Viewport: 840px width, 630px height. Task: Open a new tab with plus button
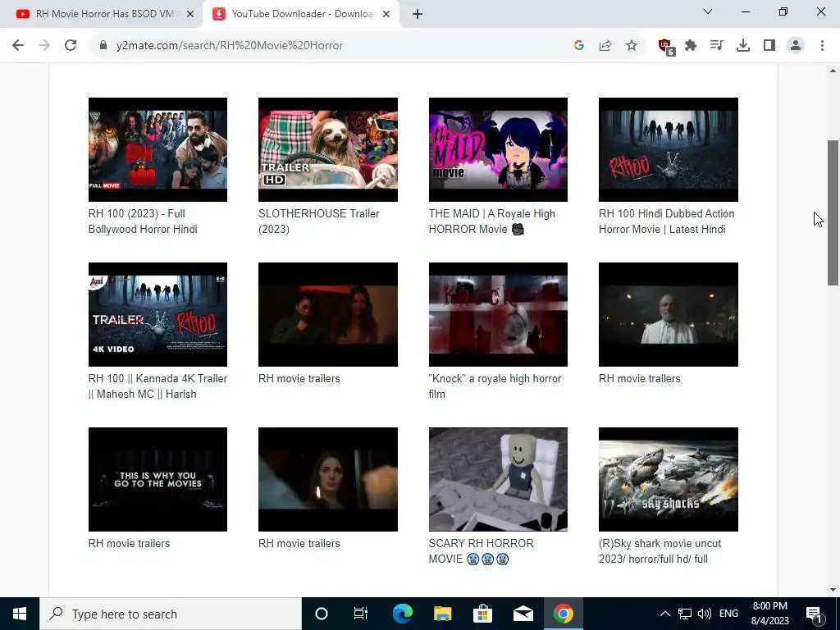pos(418,15)
